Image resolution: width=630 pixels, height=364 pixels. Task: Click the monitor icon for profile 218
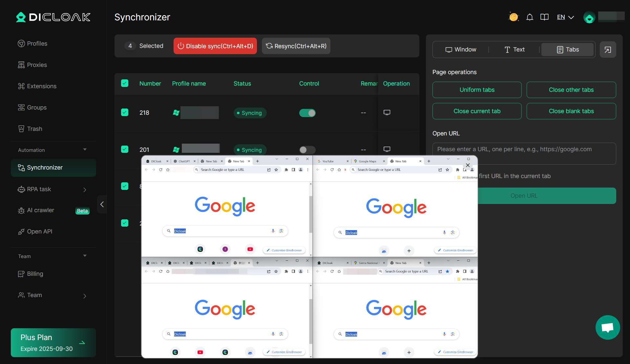click(x=387, y=112)
